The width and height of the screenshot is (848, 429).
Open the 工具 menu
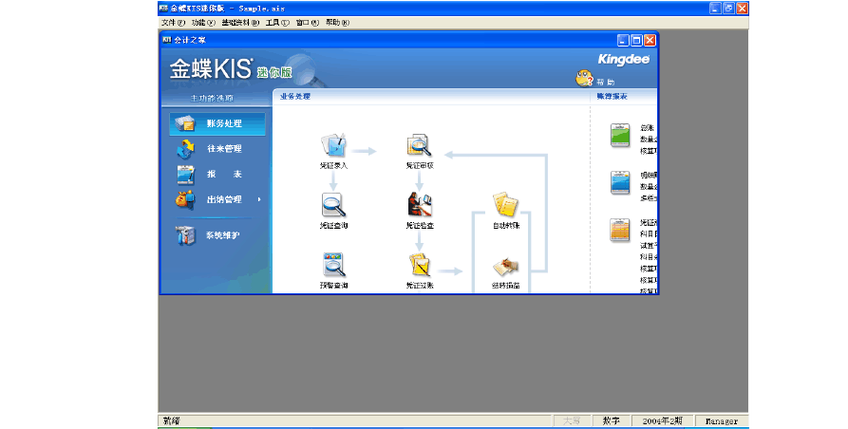(x=277, y=23)
